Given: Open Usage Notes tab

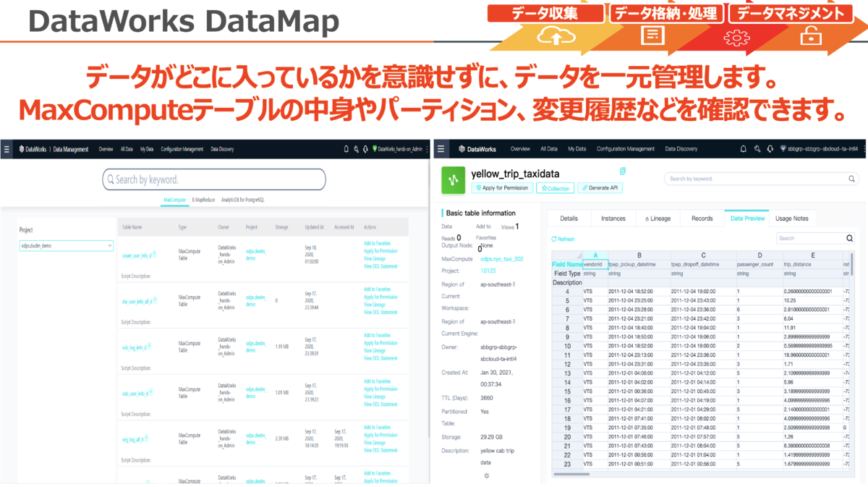Looking at the screenshot, I should point(792,218).
